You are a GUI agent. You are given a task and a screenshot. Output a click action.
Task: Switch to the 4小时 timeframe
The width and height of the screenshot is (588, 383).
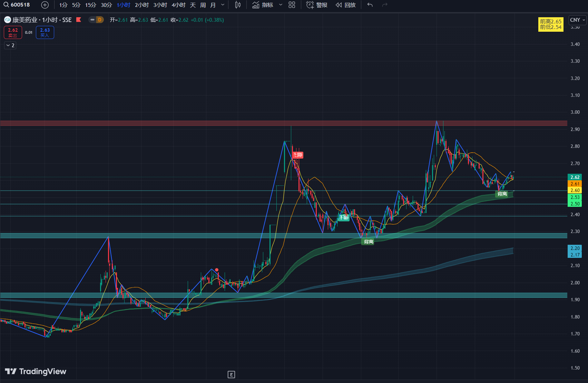178,5
